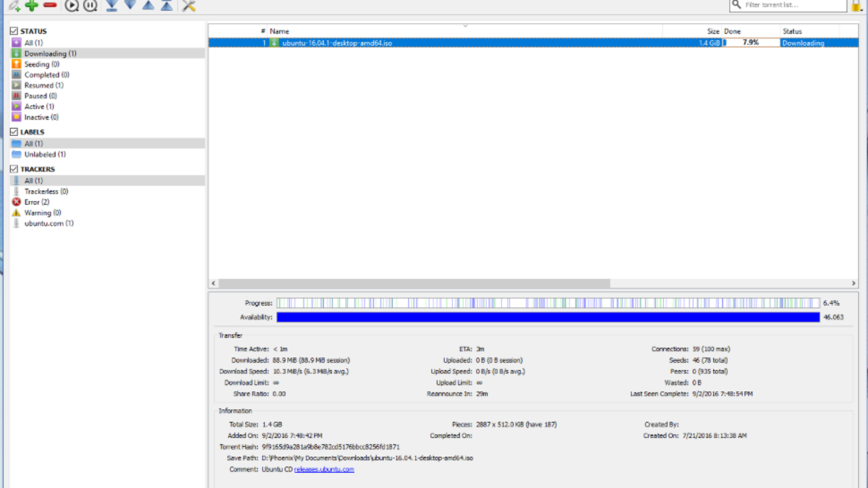Image resolution: width=868 pixels, height=488 pixels.
Task: Click the horizontal scrollbar thumb
Action: point(414,283)
